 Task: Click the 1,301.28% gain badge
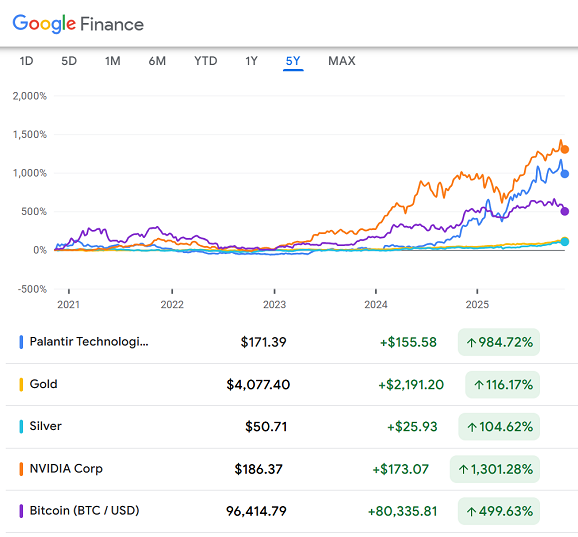click(x=495, y=469)
